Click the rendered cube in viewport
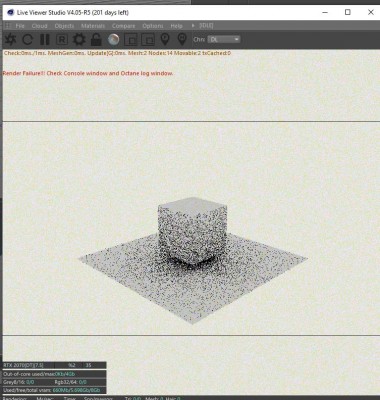 click(x=192, y=230)
